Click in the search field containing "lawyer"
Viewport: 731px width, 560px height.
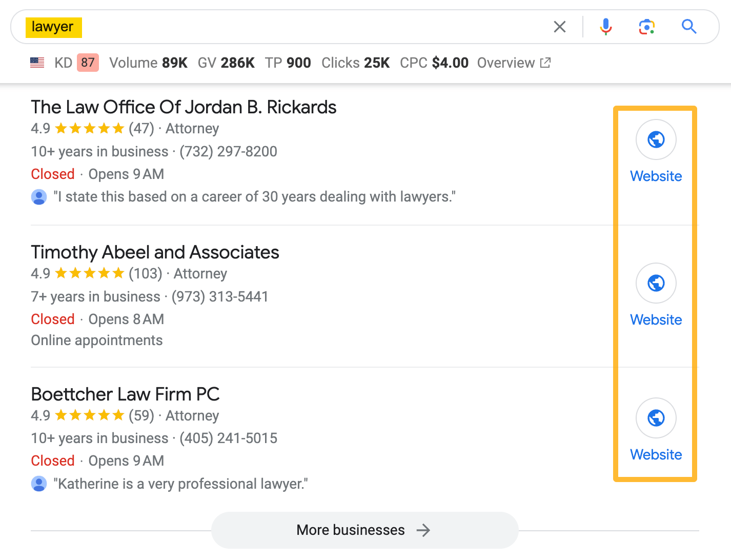[308, 27]
